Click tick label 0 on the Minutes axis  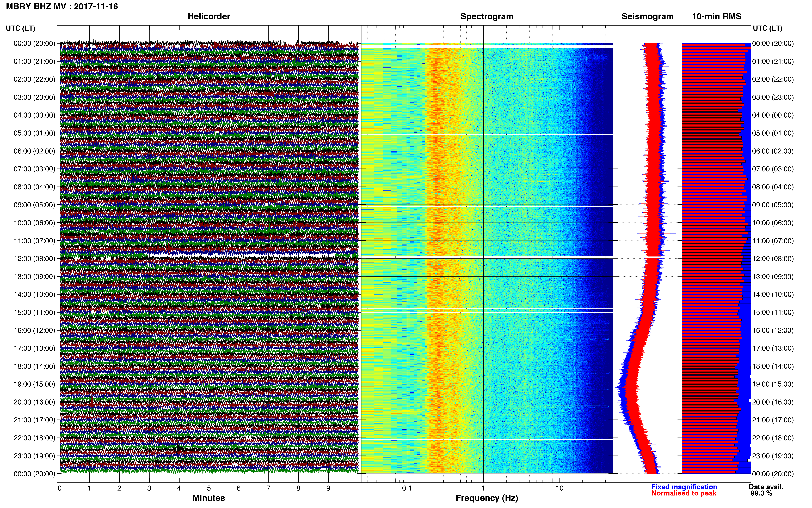point(60,488)
